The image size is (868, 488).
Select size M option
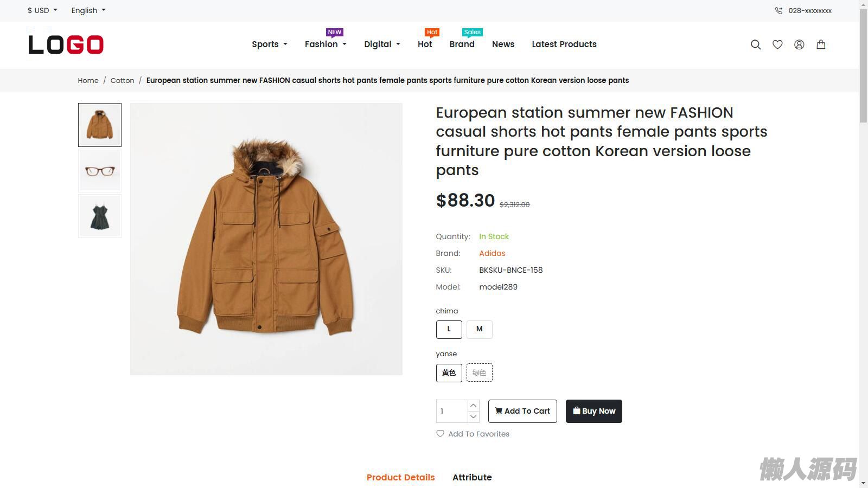point(479,329)
